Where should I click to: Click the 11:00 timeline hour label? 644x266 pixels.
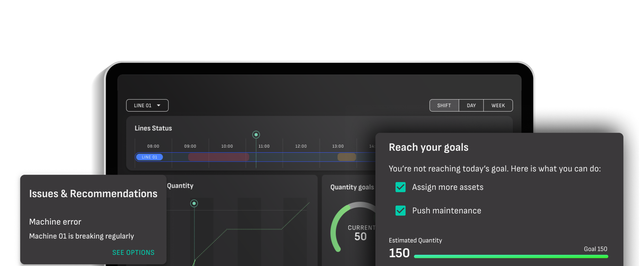point(264,146)
